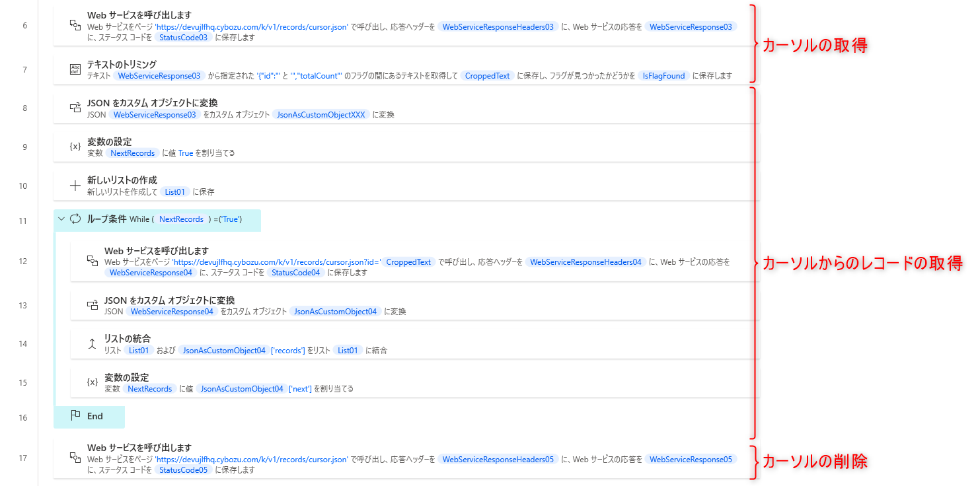This screenshot has width=980, height=486.
Task: Select the JsonAsCustomObject04 chip in step 14
Action: click(224, 351)
